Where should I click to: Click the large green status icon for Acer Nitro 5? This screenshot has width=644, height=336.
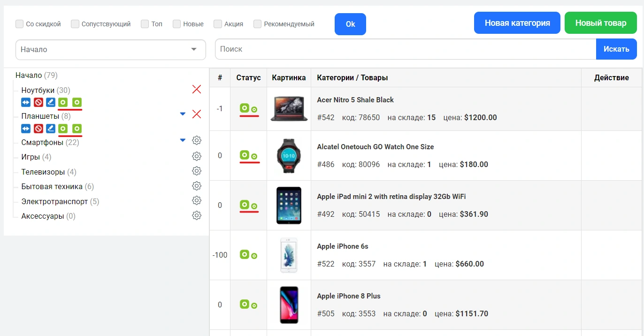[x=245, y=108]
